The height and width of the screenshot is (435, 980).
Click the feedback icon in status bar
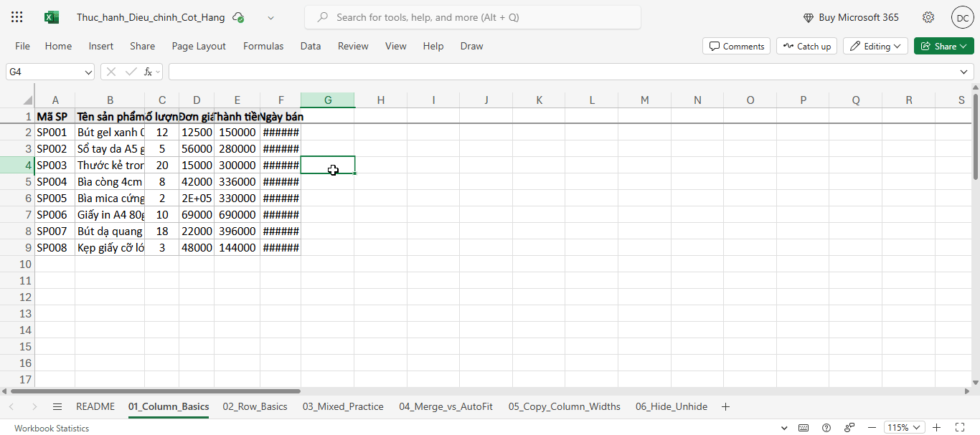tap(849, 428)
